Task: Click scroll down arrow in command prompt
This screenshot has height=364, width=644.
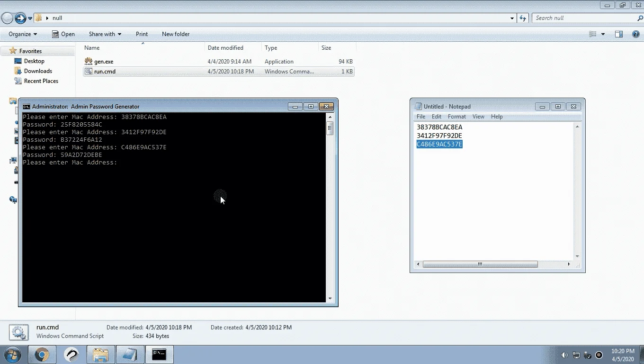Action: [330, 299]
